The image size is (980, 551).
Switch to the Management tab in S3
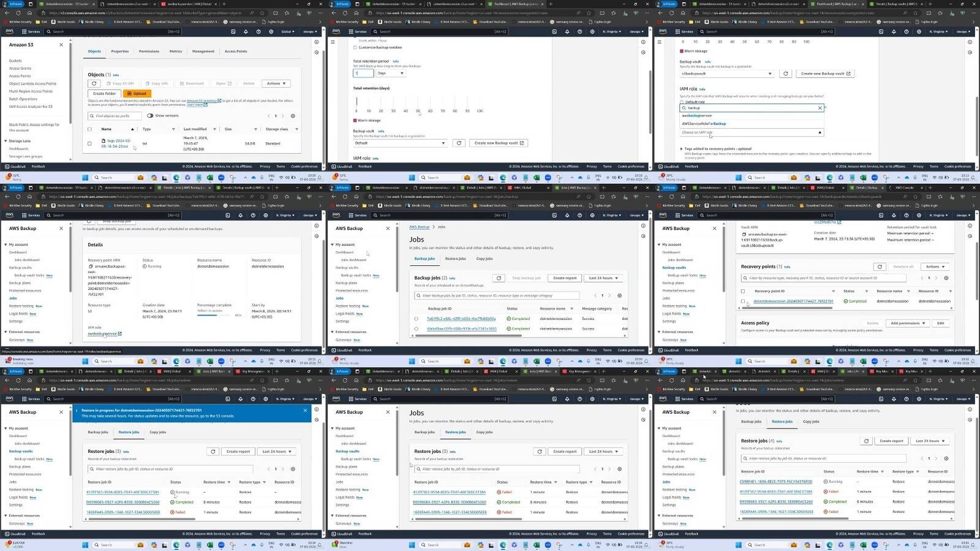click(203, 51)
